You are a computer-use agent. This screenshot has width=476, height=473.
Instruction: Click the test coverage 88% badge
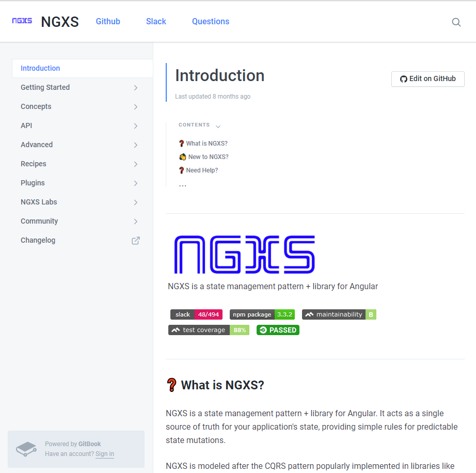(209, 330)
